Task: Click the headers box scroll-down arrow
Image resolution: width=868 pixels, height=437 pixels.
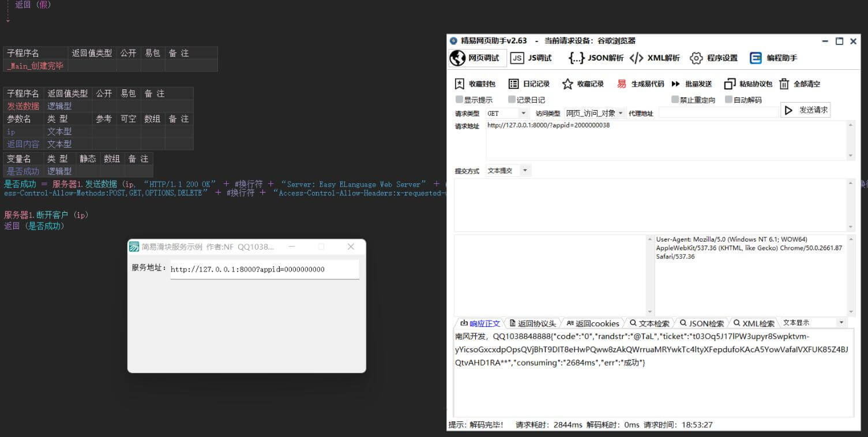Action: [851, 312]
